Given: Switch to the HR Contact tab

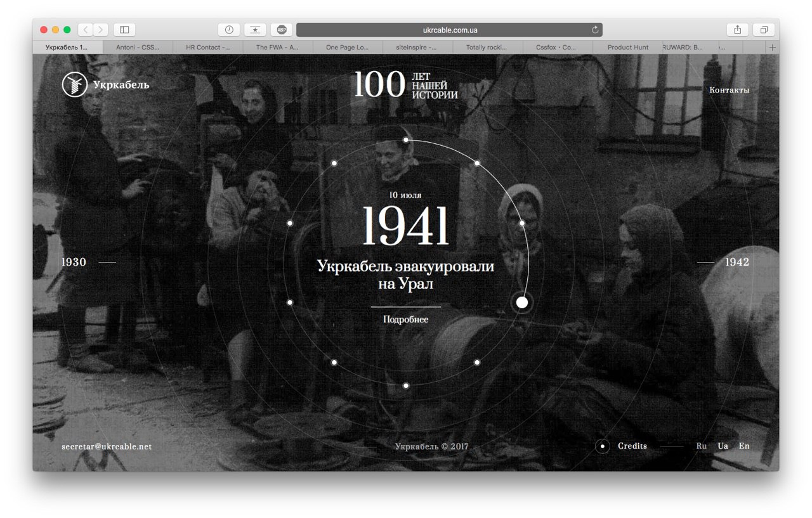Looking at the screenshot, I should [207, 48].
